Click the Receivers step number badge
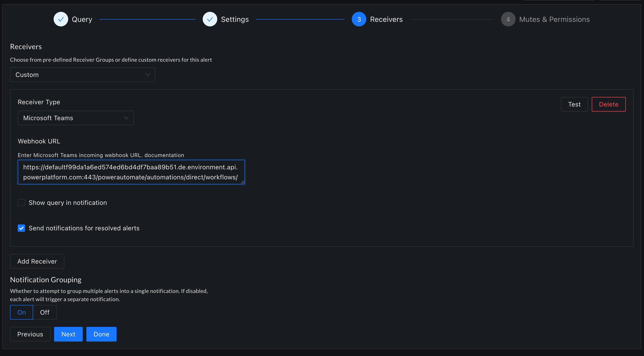The width and height of the screenshot is (644, 356). pos(359,19)
